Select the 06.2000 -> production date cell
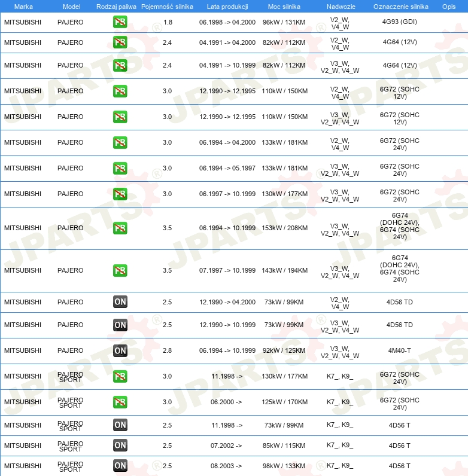 [226, 402]
